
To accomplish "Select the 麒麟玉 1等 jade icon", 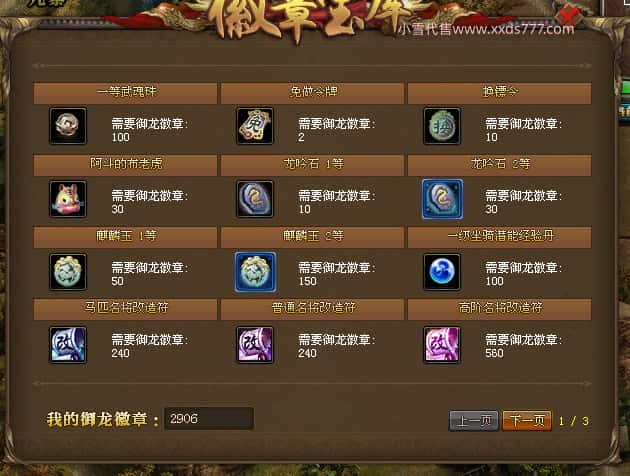I will 68,272.
